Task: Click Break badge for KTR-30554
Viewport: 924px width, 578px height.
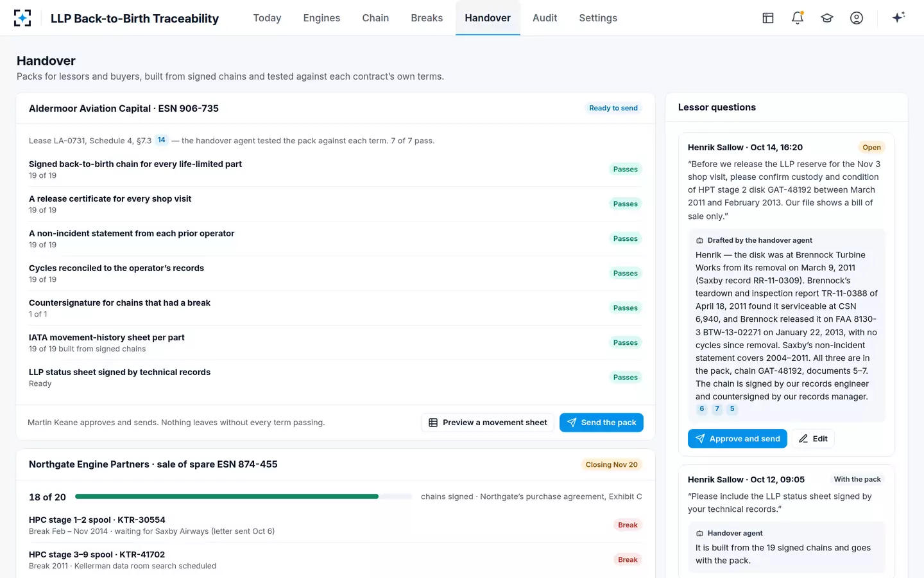Action: click(628, 525)
